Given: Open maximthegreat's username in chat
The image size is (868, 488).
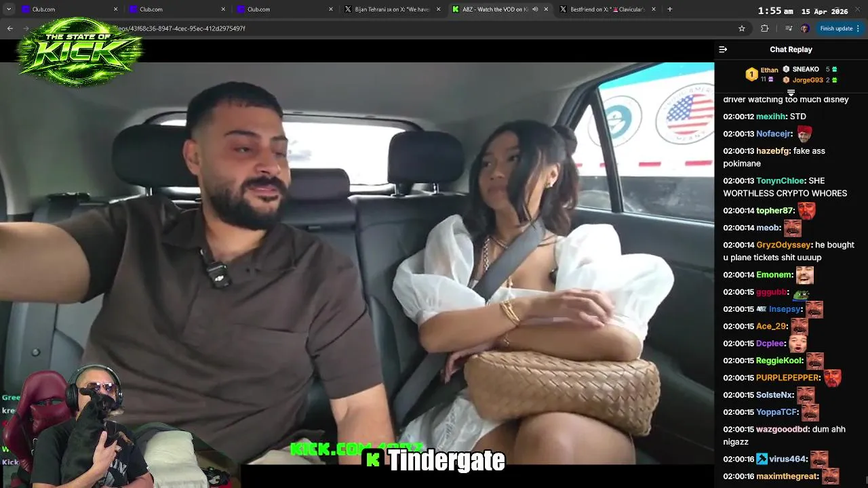Looking at the screenshot, I should click(787, 476).
